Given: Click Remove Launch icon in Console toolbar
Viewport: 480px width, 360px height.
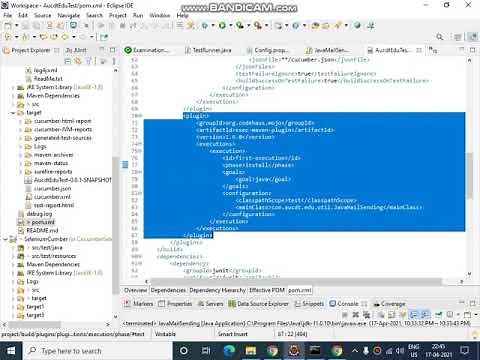Looking at the screenshot, I should (x=356, y=314).
